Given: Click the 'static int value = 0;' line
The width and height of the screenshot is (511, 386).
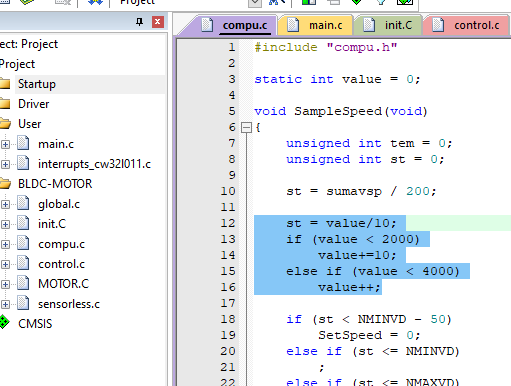Looking at the screenshot, I should [337, 79].
